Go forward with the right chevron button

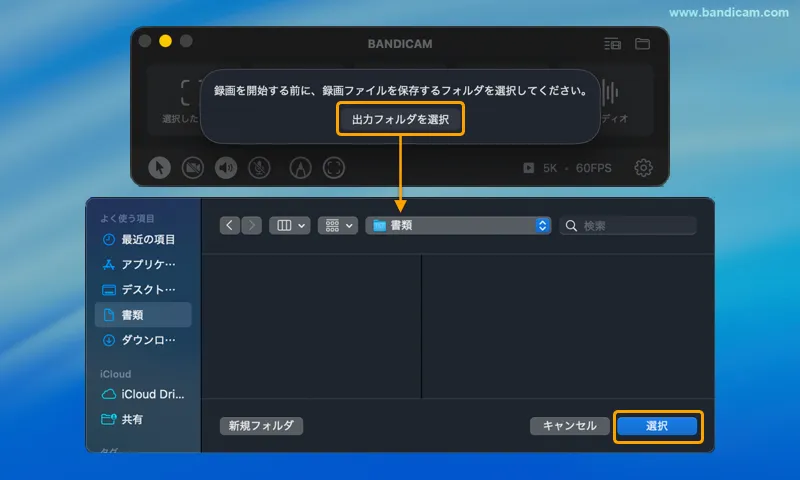tap(252, 225)
